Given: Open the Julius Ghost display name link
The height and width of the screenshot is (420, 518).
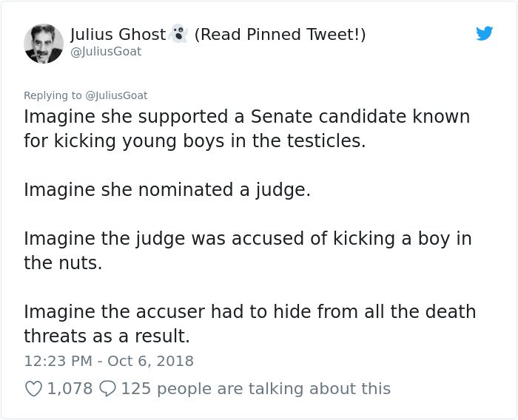Looking at the screenshot, I should point(118,34).
